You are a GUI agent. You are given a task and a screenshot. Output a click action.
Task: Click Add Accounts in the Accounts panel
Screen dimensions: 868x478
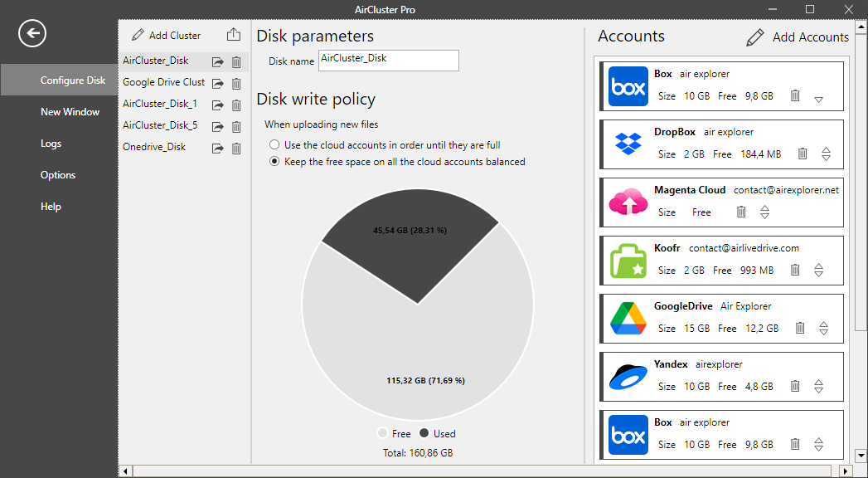click(798, 37)
